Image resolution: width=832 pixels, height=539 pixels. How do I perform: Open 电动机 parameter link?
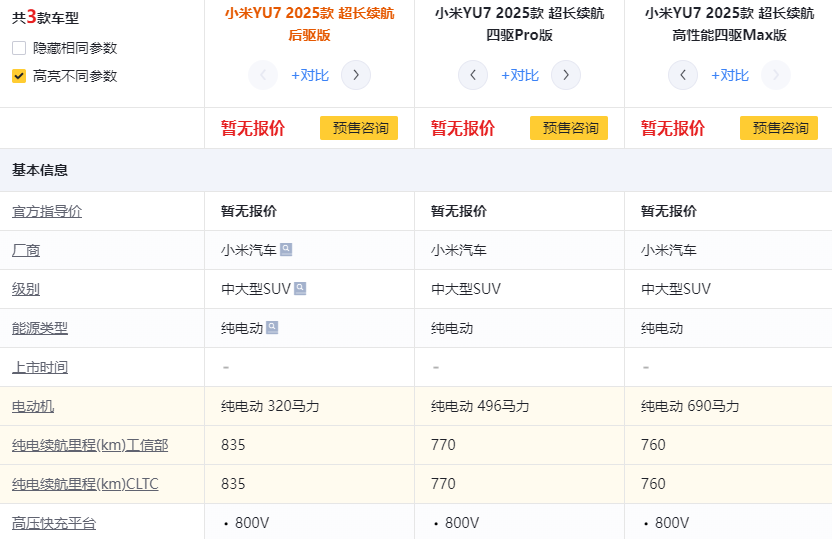[33, 406]
